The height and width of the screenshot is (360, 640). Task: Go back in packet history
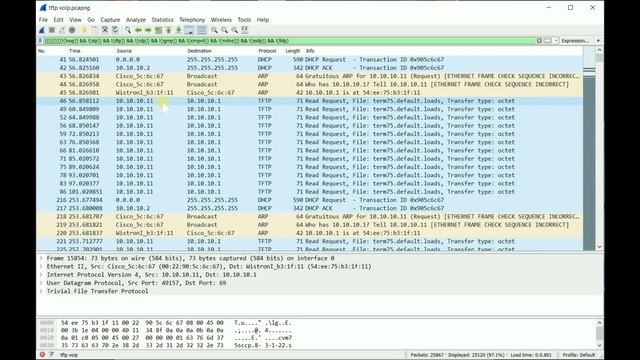click(138, 30)
